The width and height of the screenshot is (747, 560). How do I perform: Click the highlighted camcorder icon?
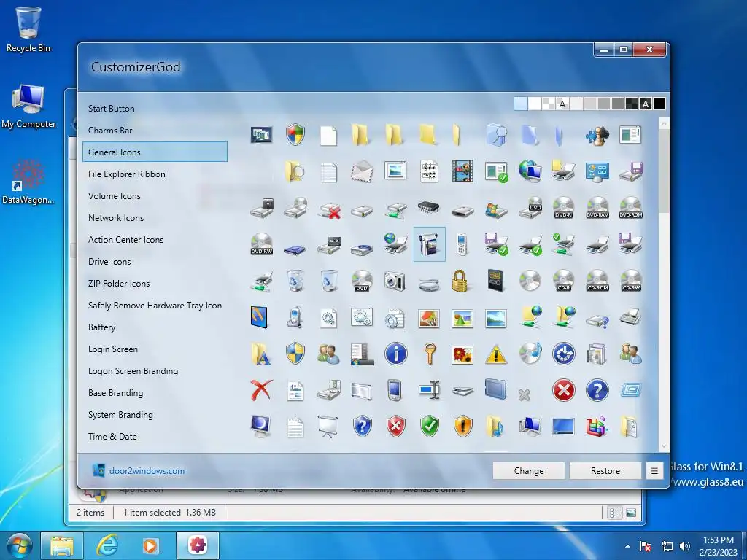(429, 244)
